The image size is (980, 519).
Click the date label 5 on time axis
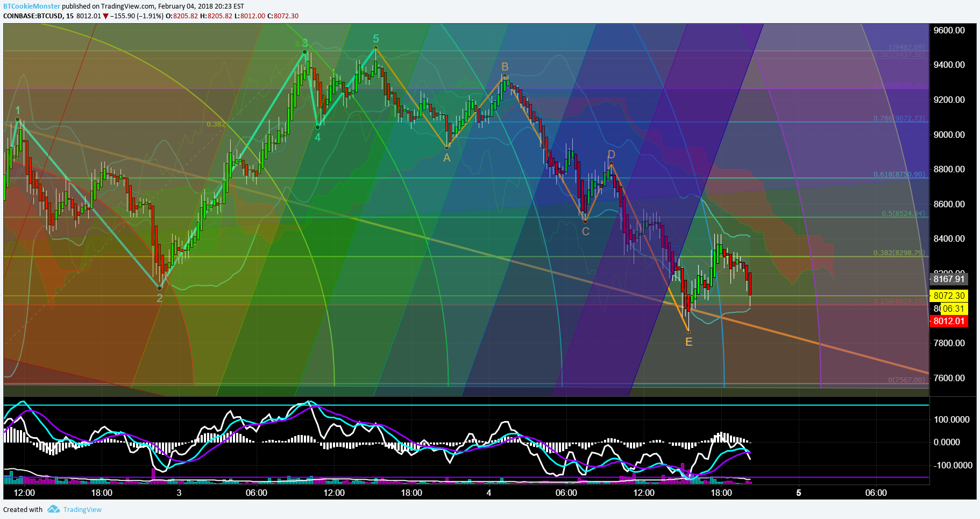point(799,493)
